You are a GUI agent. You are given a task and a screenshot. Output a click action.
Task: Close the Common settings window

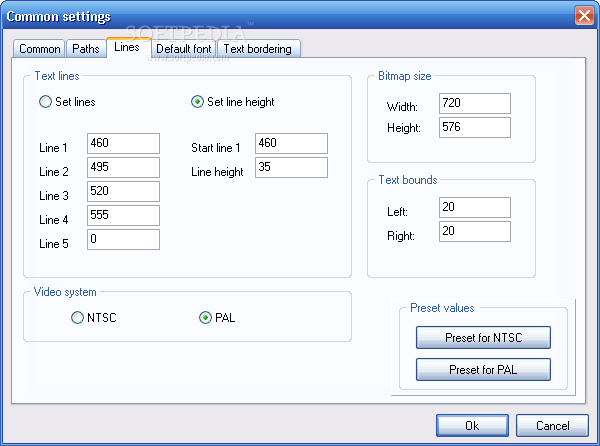[584, 16]
